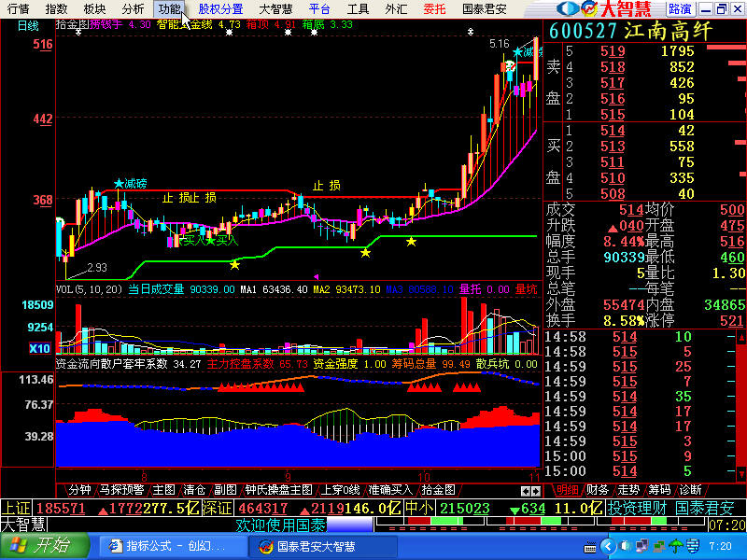The height and width of the screenshot is (560, 747).
Task: Switch to 国泰君安大智慧 taskbar button
Action: (322, 546)
